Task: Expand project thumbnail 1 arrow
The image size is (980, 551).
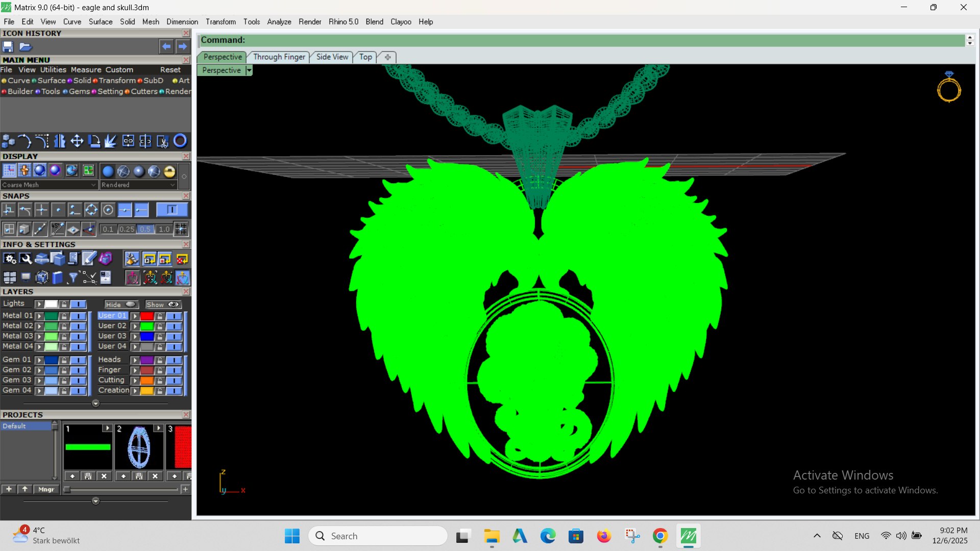Action: 107,428
